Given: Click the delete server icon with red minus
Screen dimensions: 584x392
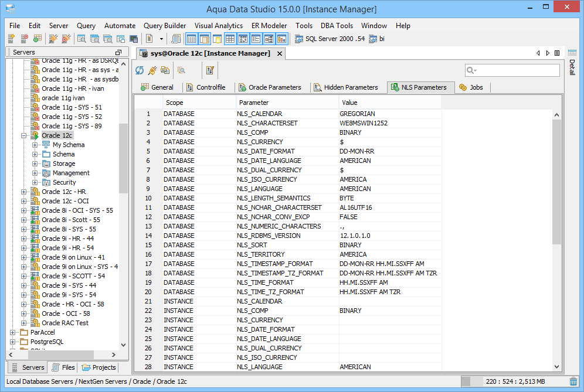Looking at the screenshot, I should 24,39.
